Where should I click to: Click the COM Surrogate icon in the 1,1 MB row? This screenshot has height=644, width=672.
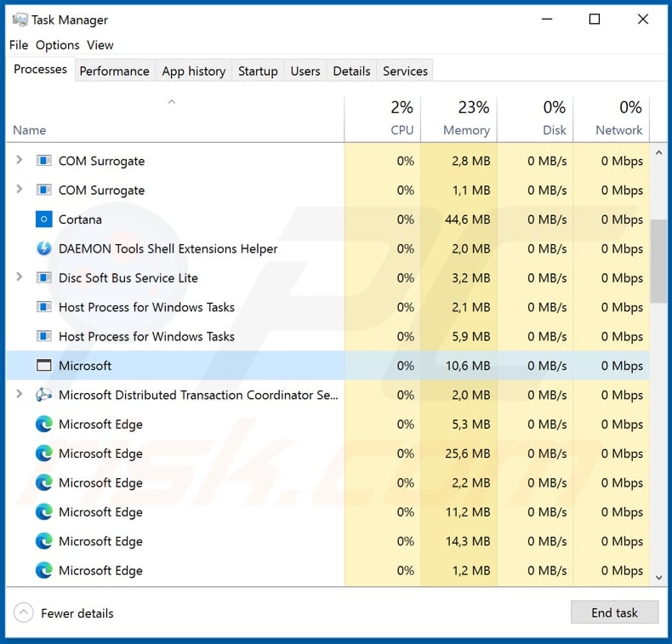43,190
